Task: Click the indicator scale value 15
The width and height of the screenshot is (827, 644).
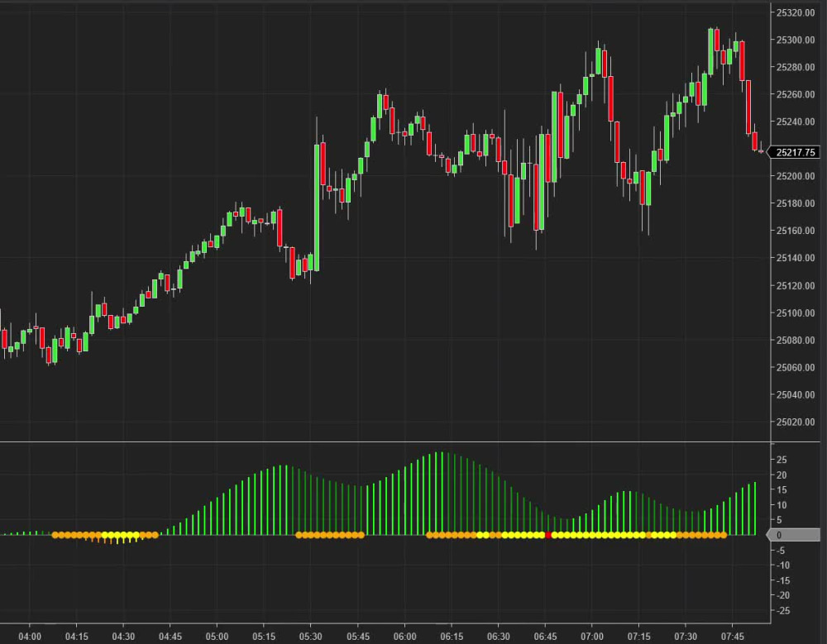Action: 782,490
